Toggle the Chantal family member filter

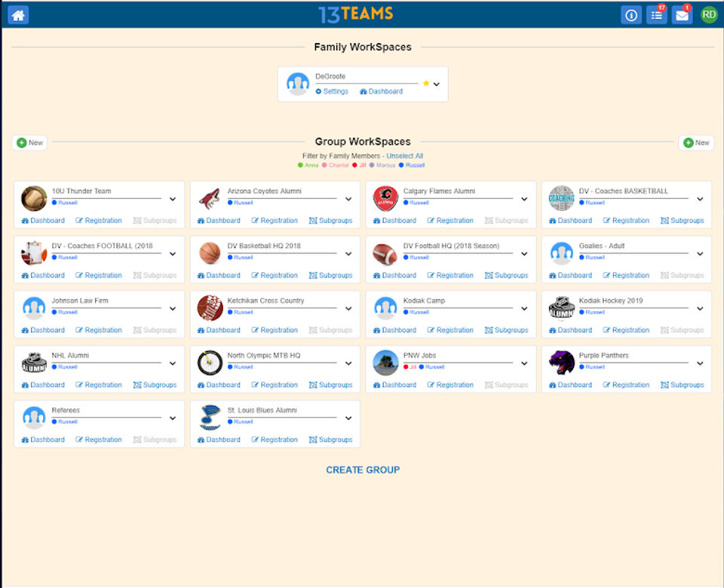click(x=335, y=165)
